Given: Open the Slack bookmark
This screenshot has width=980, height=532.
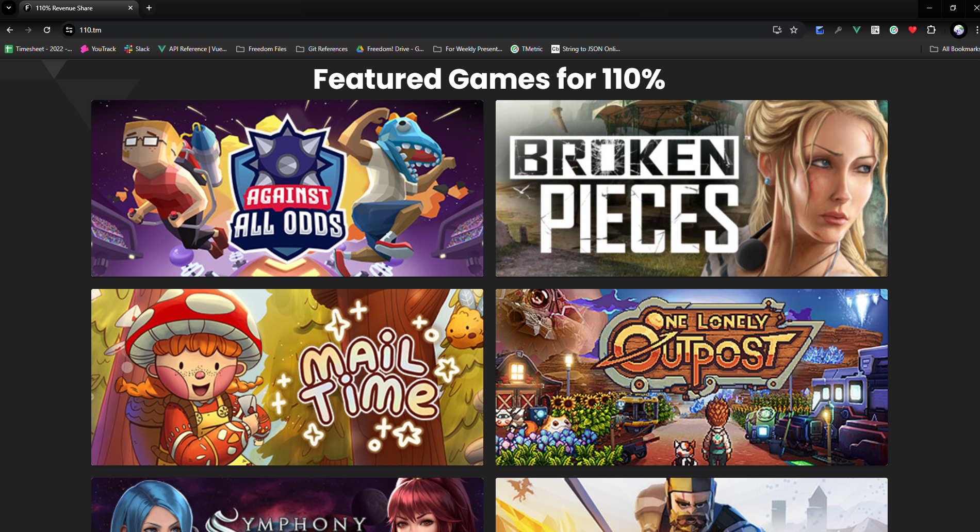Looking at the screenshot, I should (137, 49).
